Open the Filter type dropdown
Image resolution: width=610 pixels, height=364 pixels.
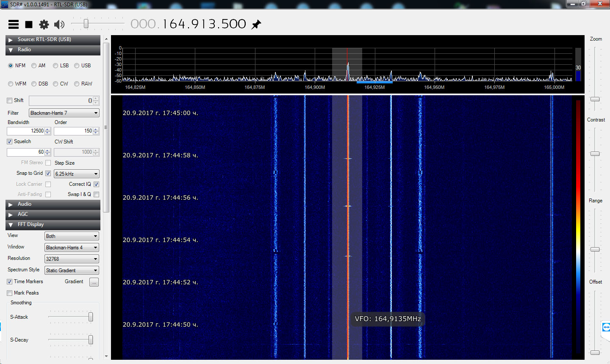[x=64, y=113]
